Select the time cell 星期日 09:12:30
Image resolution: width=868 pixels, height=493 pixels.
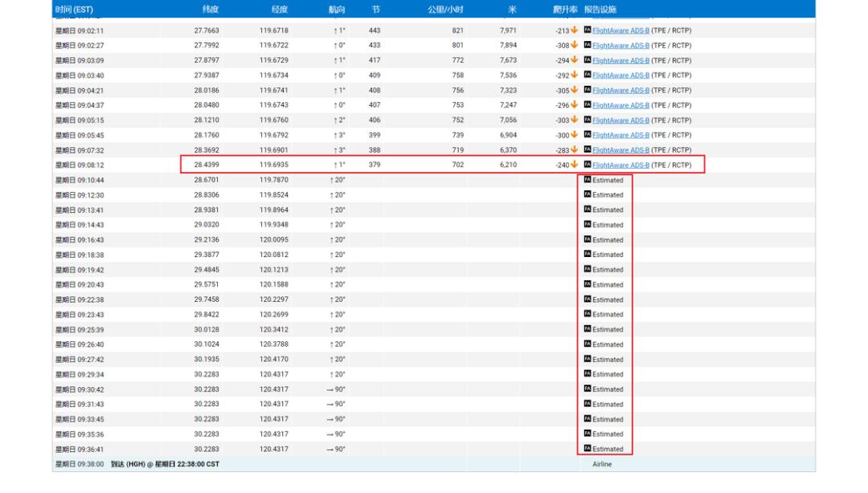tap(80, 195)
